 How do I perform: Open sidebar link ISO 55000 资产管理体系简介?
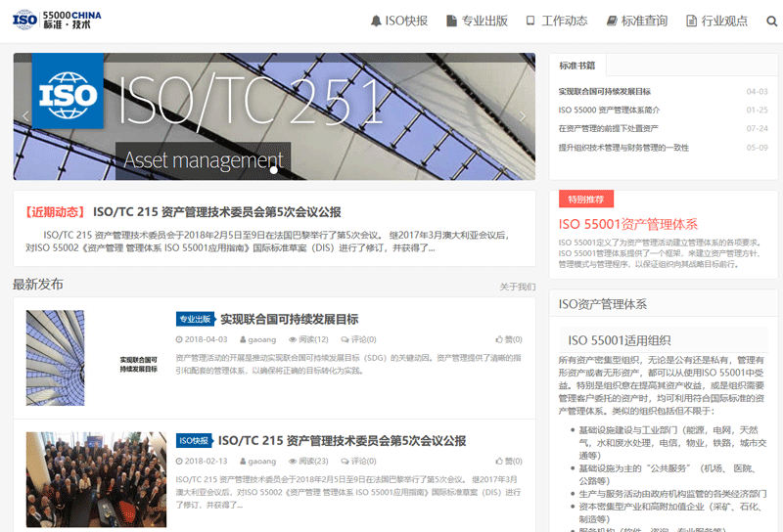pyautogui.click(x=609, y=110)
